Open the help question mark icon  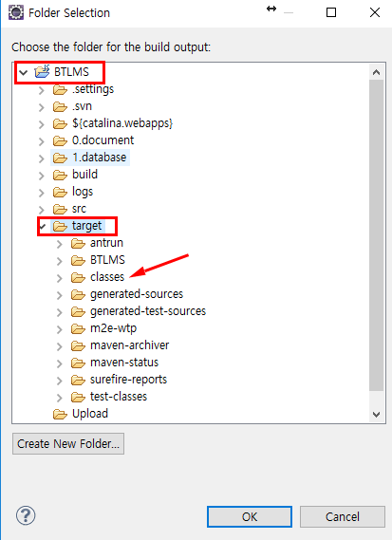pos(26,515)
